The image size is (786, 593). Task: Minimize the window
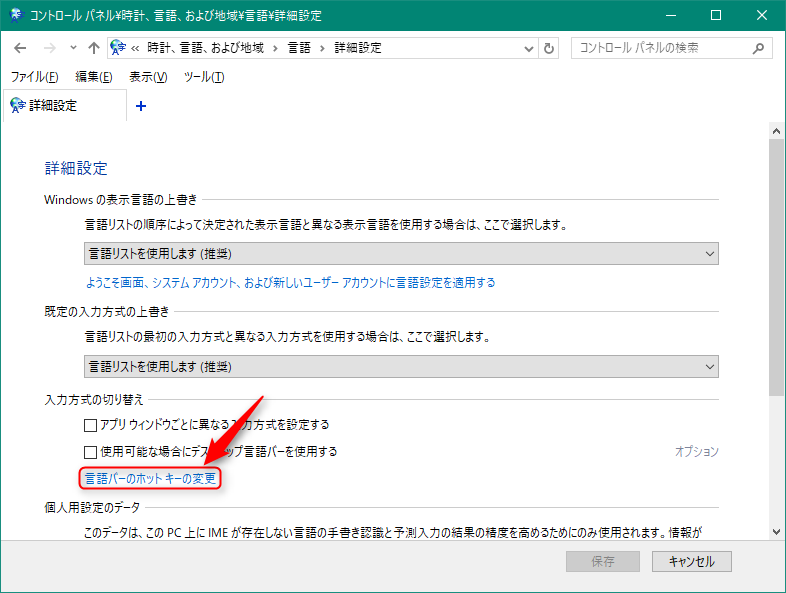(x=671, y=16)
